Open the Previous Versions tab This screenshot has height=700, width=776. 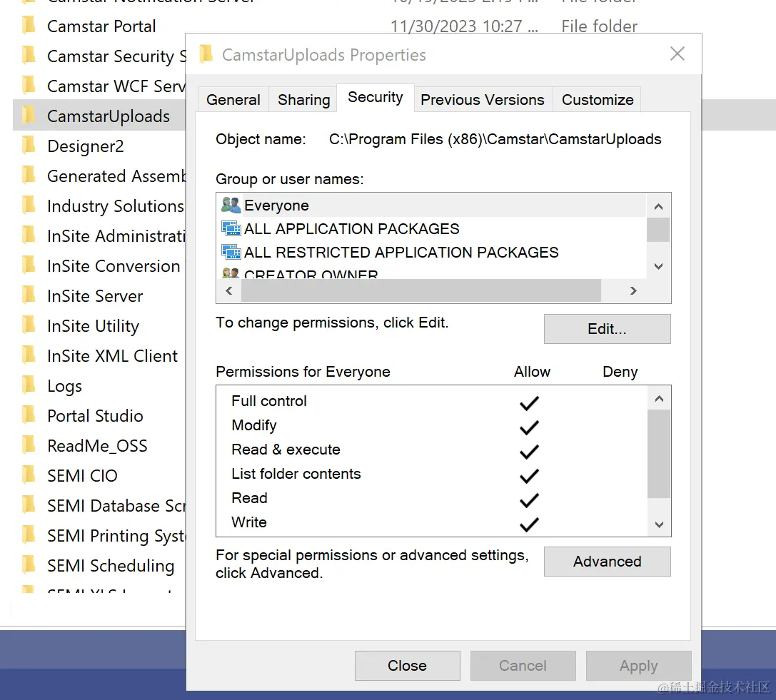(483, 99)
